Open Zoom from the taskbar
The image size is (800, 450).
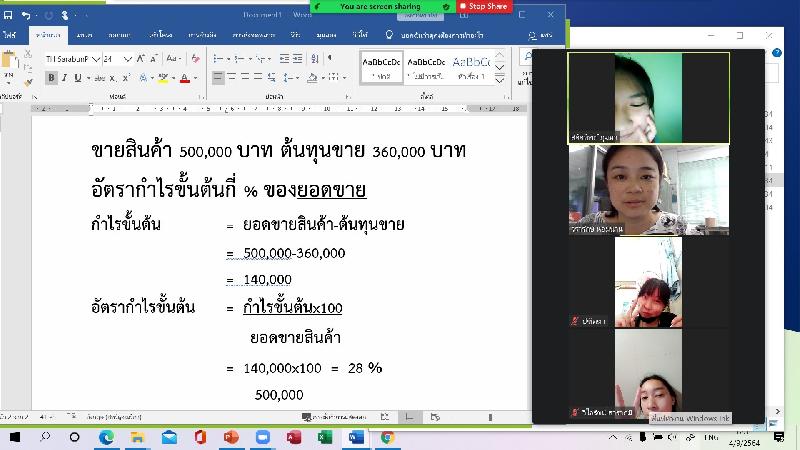click(263, 437)
